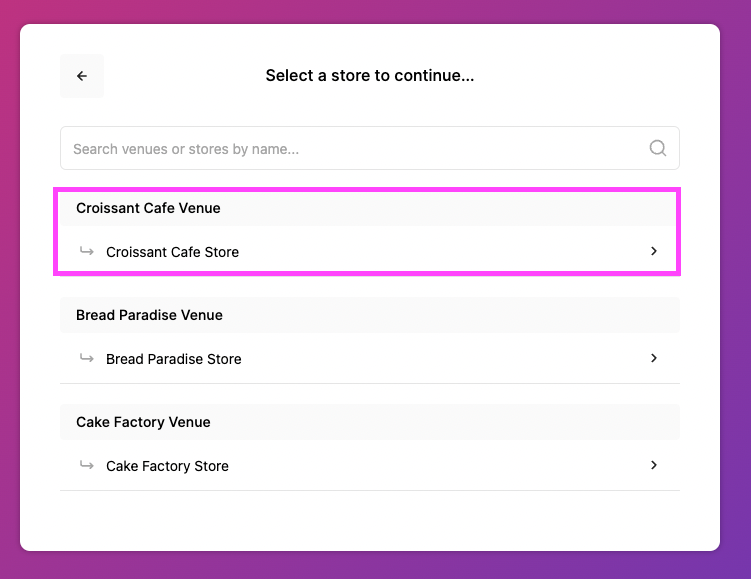
Task: Click the search placeholder text
Action: pyautogui.click(x=186, y=149)
